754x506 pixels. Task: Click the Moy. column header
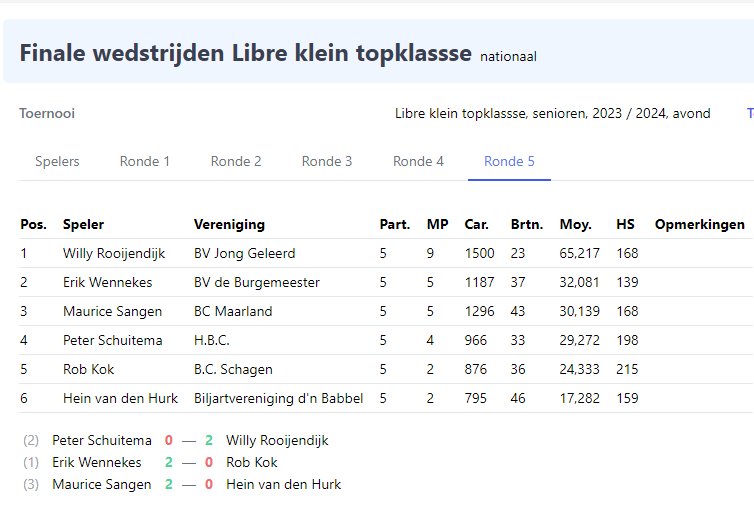tap(575, 225)
